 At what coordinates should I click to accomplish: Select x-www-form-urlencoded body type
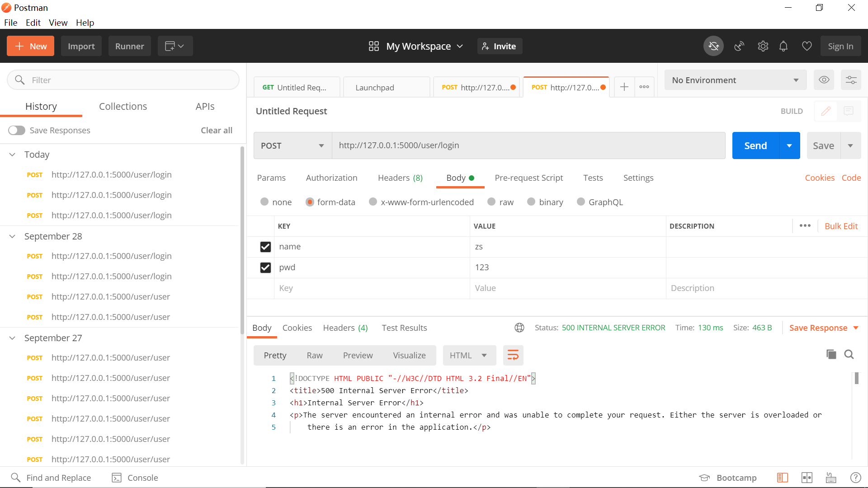[373, 202]
